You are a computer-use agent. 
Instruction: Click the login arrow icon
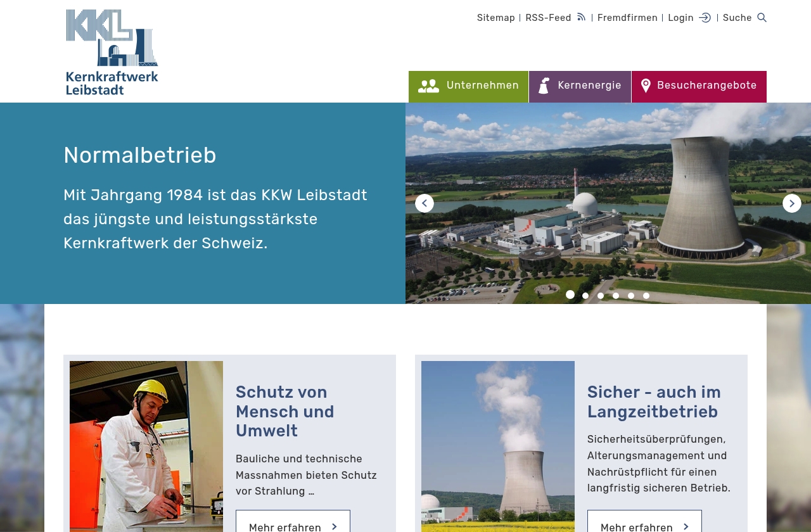click(705, 18)
